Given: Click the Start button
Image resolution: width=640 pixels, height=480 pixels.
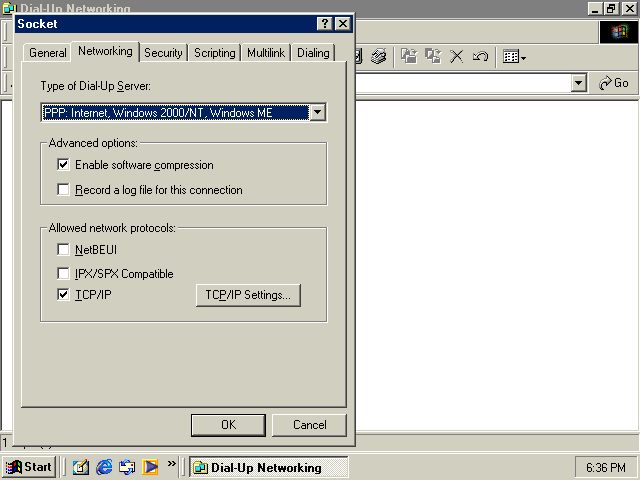Looking at the screenshot, I should point(29,467).
